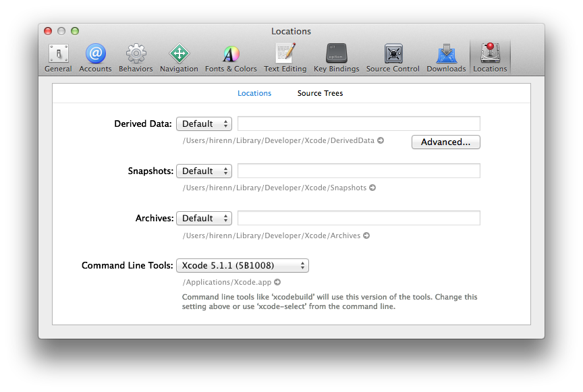Open the Behaviors gear pane
This screenshot has height=392, width=583.
coord(136,57)
